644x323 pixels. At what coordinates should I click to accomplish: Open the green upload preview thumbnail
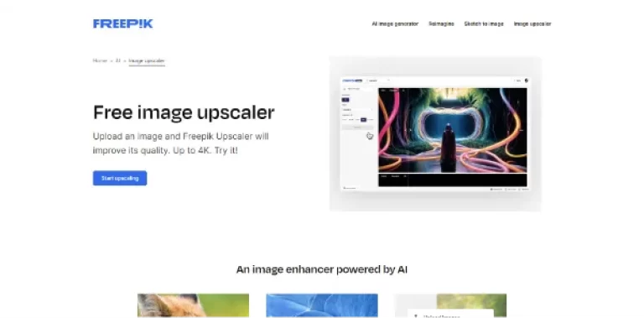pyautogui.click(x=450, y=305)
